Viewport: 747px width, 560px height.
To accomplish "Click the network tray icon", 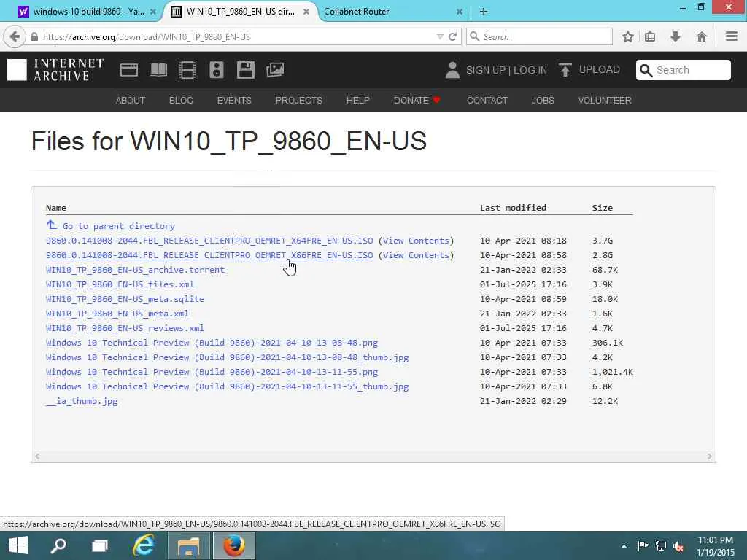I will tap(661, 545).
